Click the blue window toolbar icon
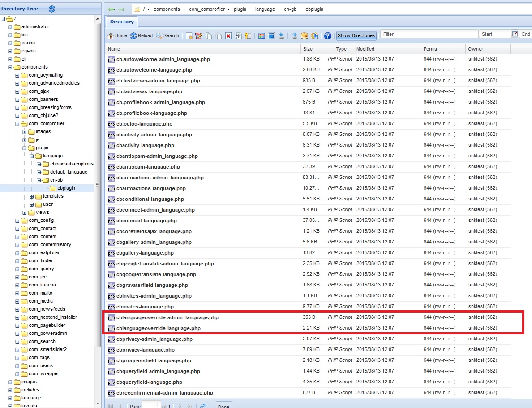Image resolution: width=532 pixels, height=408 pixels. [271, 36]
